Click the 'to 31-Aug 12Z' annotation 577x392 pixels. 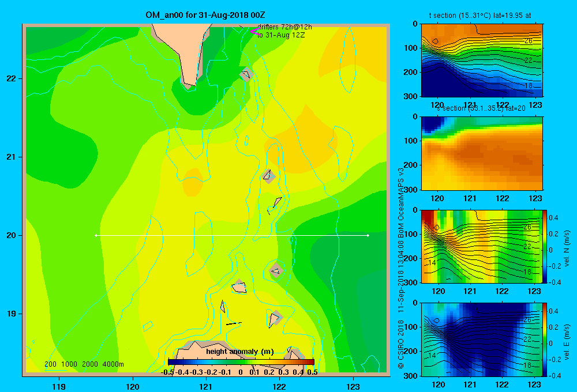tap(281, 35)
